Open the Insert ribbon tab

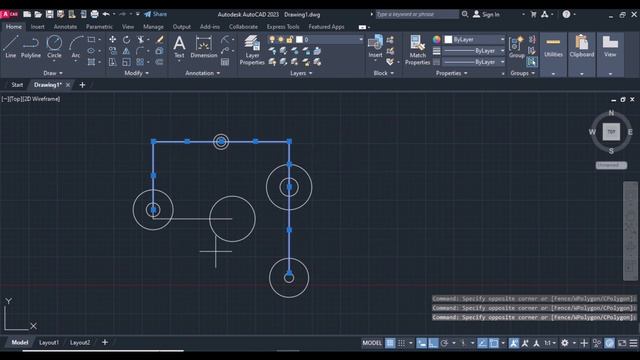click(37, 27)
